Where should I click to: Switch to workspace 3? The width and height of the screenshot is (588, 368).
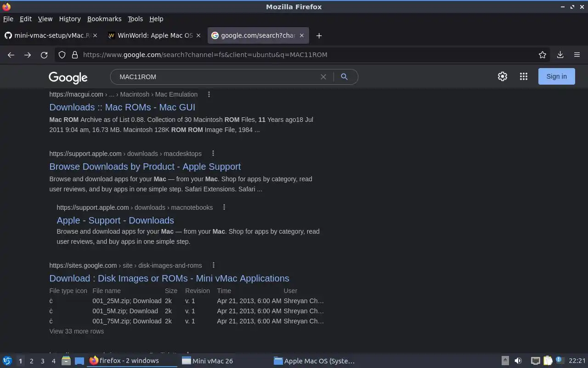pos(43,361)
